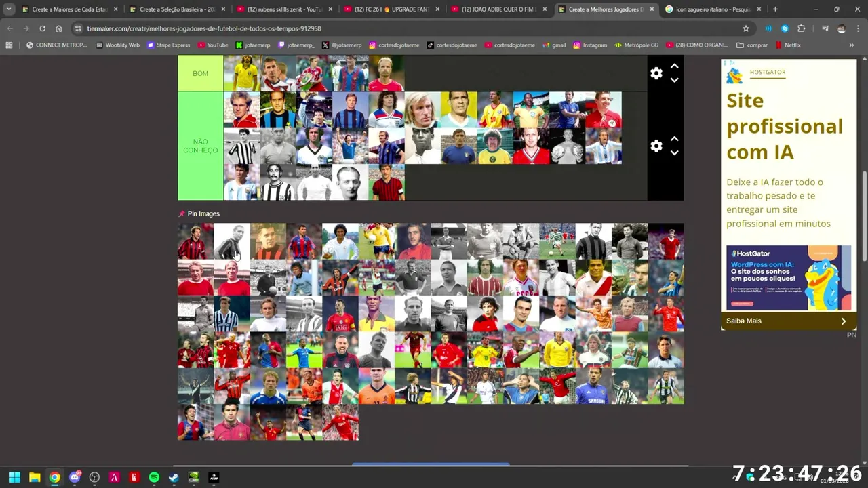Viewport: 868px width, 488px height.
Task: Click the BOM tier label
Action: click(201, 73)
